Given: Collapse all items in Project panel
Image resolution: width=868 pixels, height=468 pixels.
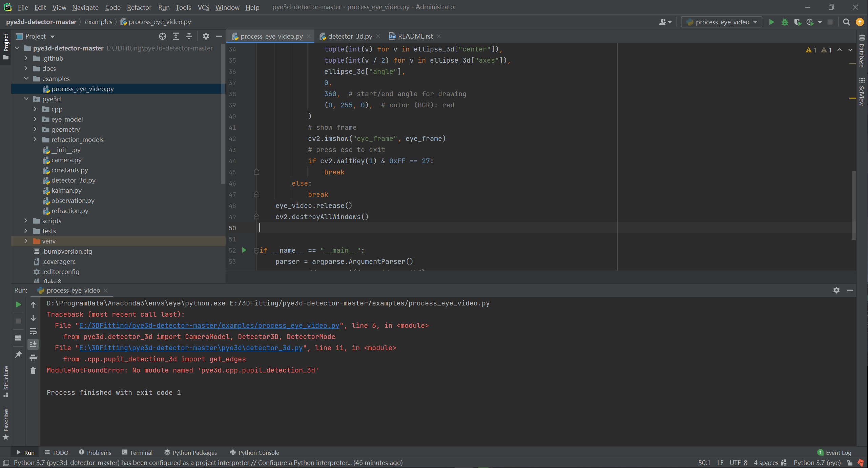Looking at the screenshot, I should point(189,36).
